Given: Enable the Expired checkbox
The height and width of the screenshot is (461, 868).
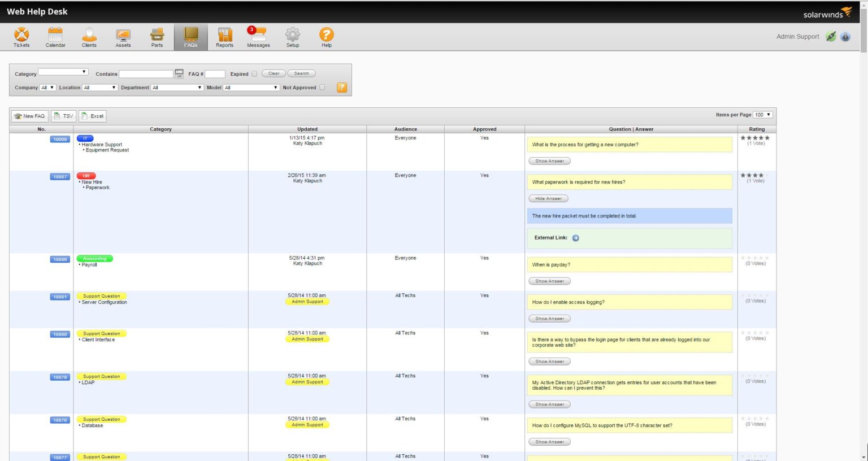Looking at the screenshot, I should 255,73.
